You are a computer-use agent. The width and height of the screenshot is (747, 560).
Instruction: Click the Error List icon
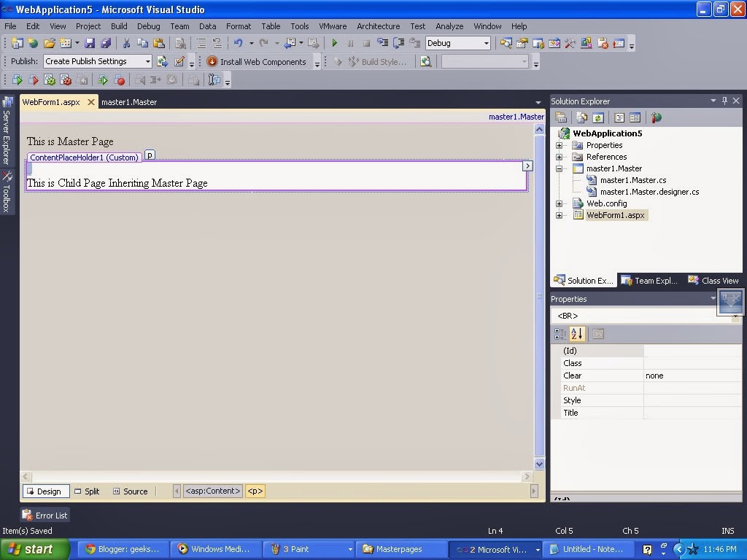(x=27, y=516)
